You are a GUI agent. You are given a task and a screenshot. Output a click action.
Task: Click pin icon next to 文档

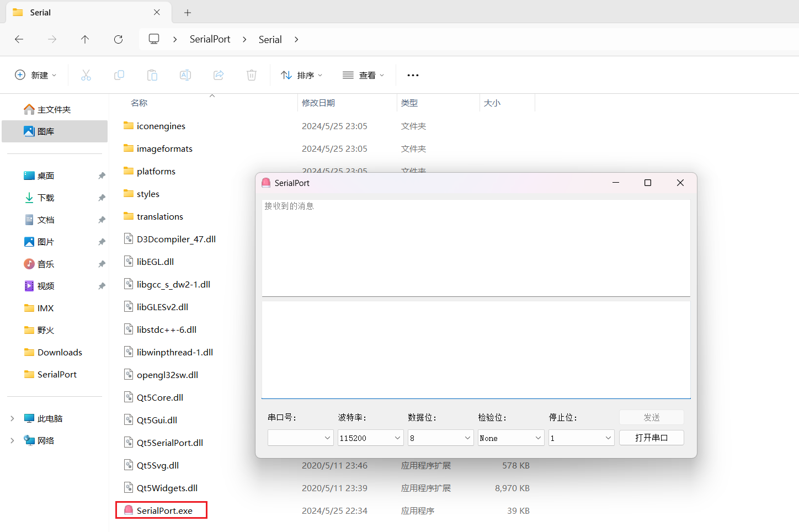pyautogui.click(x=102, y=220)
